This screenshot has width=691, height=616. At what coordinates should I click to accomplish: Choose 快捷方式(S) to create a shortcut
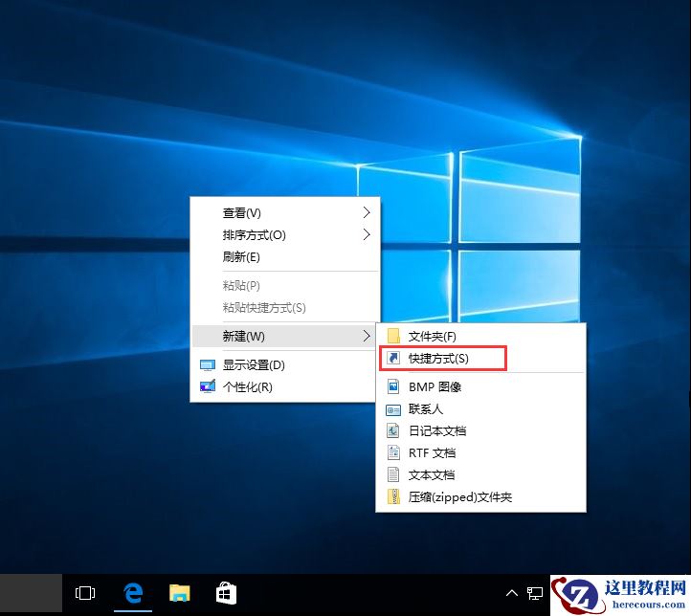pos(480,359)
